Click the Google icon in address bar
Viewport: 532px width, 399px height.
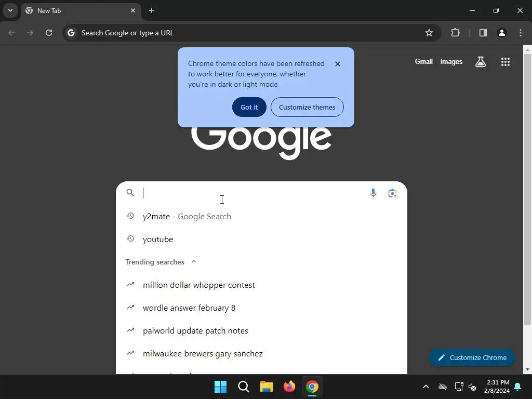tap(71, 33)
